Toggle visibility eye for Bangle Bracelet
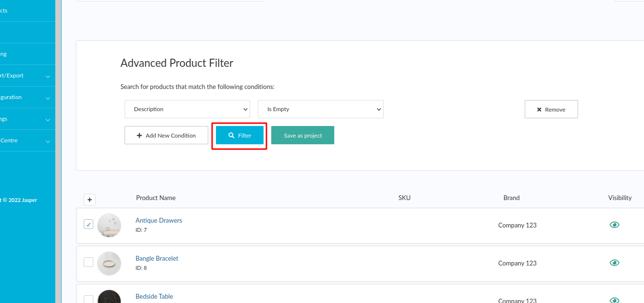Screen dimensions: 644x303 614,263
